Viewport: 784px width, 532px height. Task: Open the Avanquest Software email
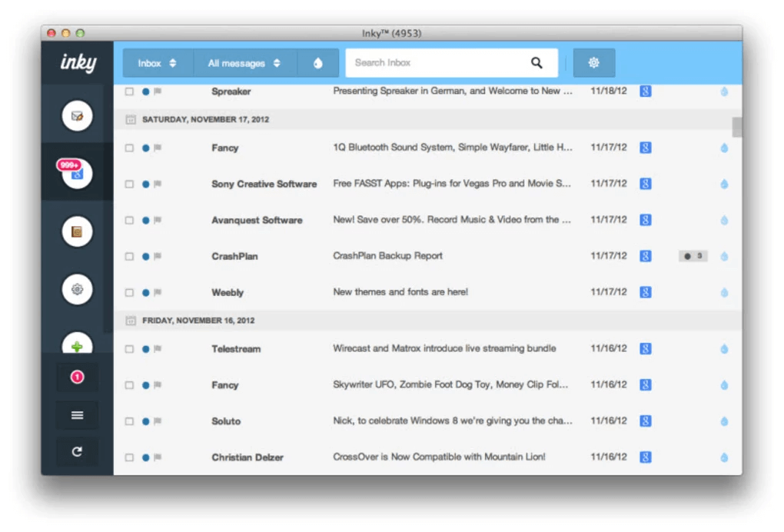coord(451,220)
